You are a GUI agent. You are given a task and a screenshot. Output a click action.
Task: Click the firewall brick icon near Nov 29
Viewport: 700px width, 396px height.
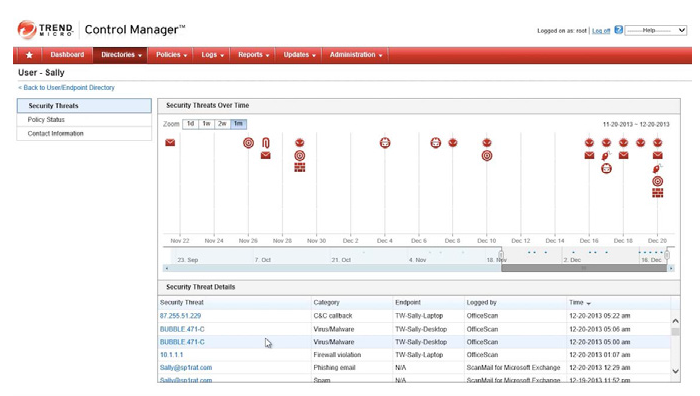tap(300, 167)
